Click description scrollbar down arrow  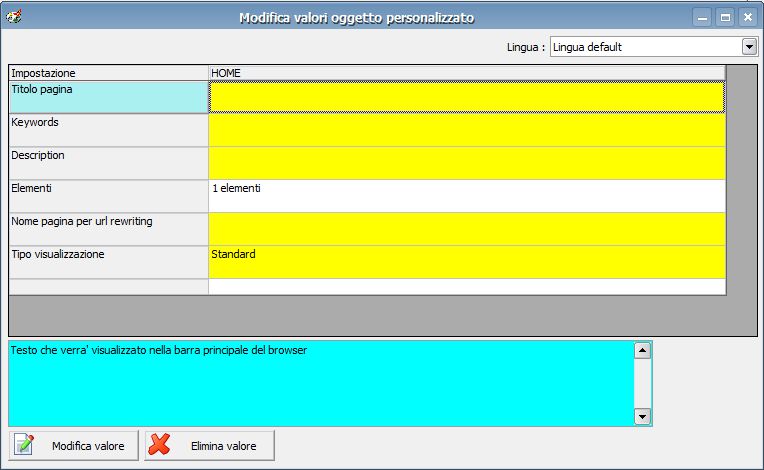(642, 416)
